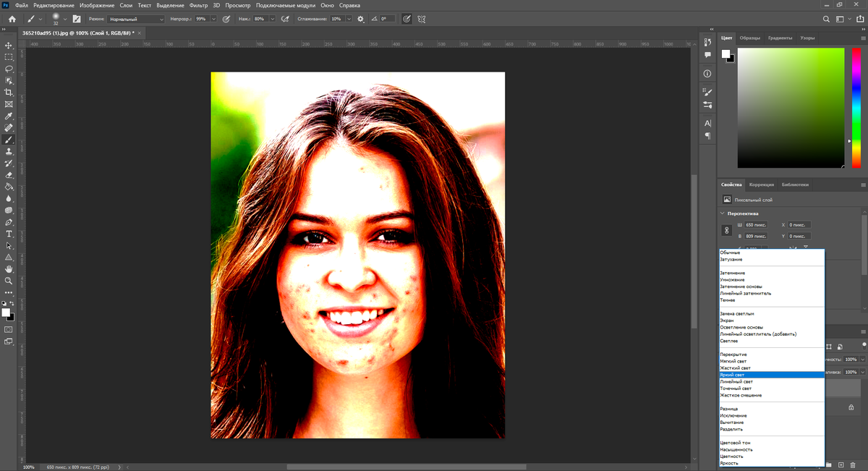Switch to the 'Библиотеки' tab
868x471 pixels.
pos(795,184)
